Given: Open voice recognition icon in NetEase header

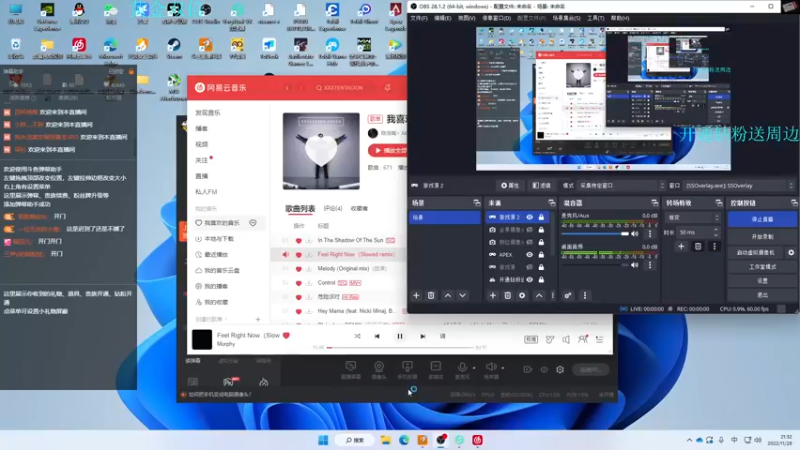Looking at the screenshot, I should coord(388,88).
